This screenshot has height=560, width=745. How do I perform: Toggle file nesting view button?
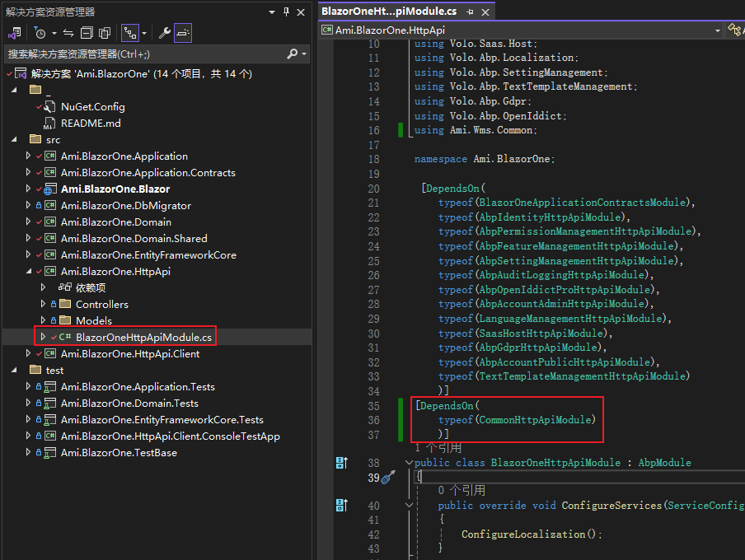point(129,33)
